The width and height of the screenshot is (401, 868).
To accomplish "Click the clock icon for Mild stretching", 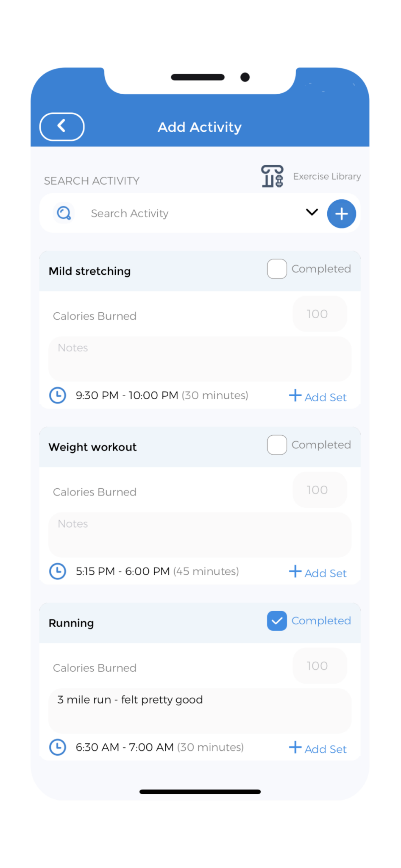I will (58, 395).
